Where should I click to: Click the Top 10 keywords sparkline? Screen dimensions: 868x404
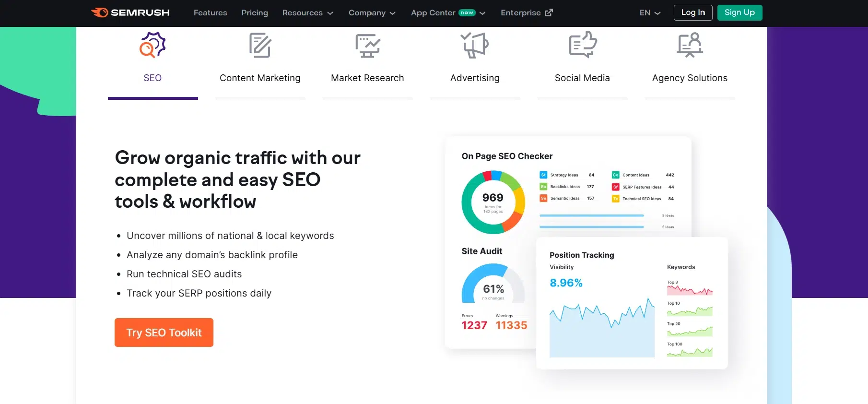tap(690, 311)
